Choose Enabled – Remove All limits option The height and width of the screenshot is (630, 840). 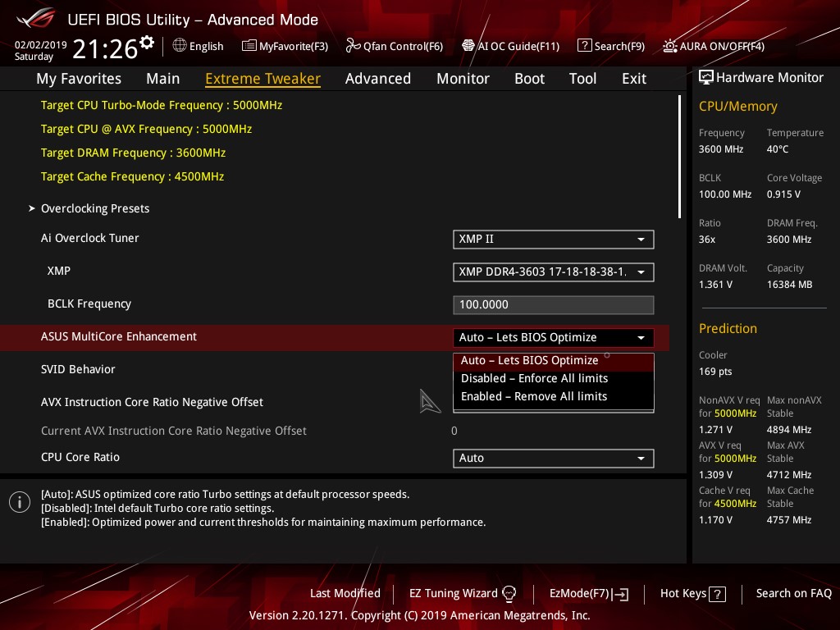pyautogui.click(x=554, y=396)
